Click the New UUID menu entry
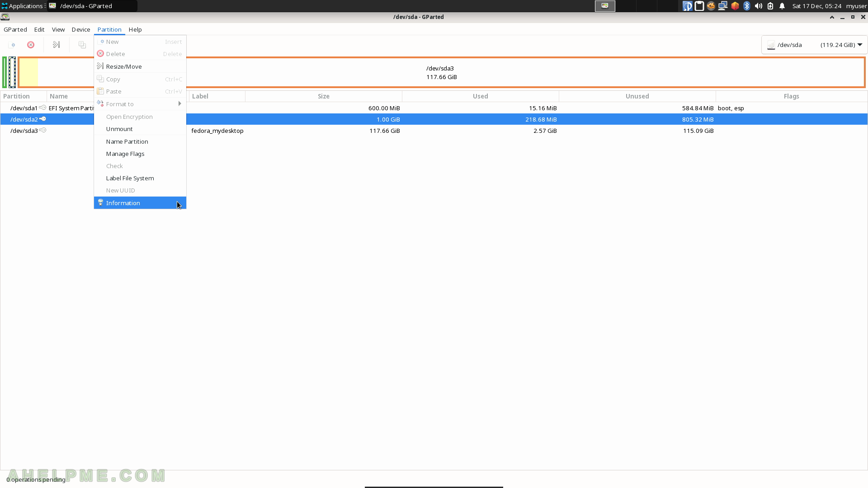 click(140, 190)
